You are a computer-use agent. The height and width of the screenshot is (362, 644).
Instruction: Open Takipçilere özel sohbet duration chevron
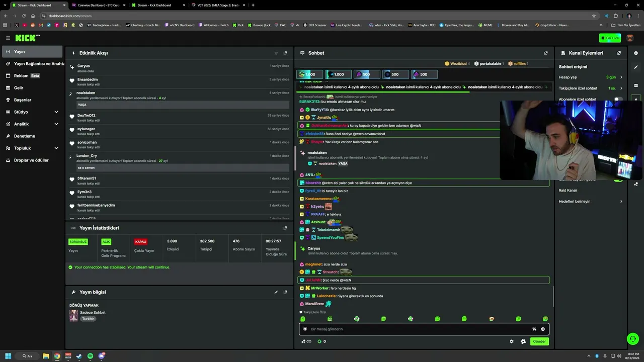621,88
